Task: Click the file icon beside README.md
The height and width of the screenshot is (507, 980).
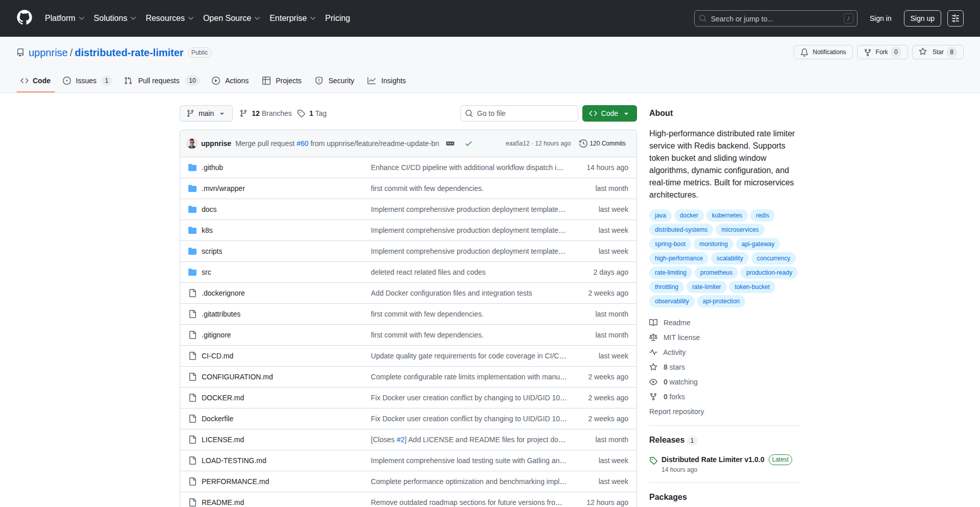Action: 192,502
